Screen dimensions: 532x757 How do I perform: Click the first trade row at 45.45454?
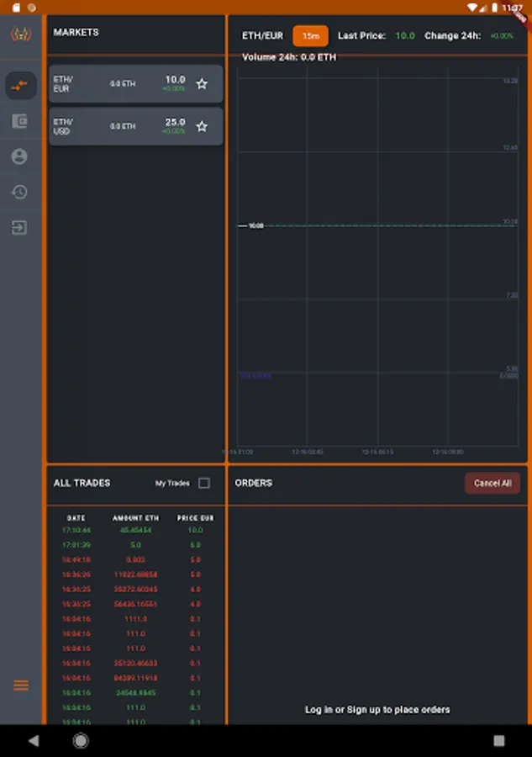click(136, 530)
